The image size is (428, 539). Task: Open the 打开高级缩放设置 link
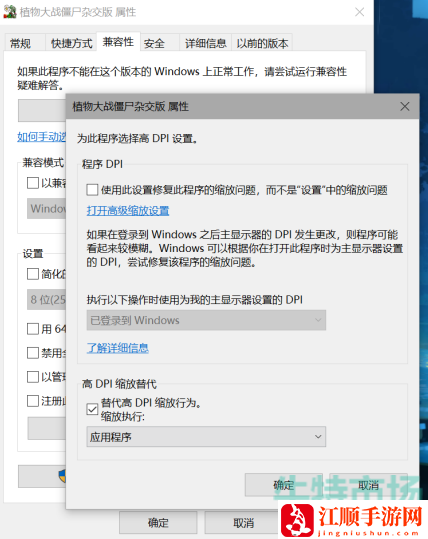tap(128, 210)
